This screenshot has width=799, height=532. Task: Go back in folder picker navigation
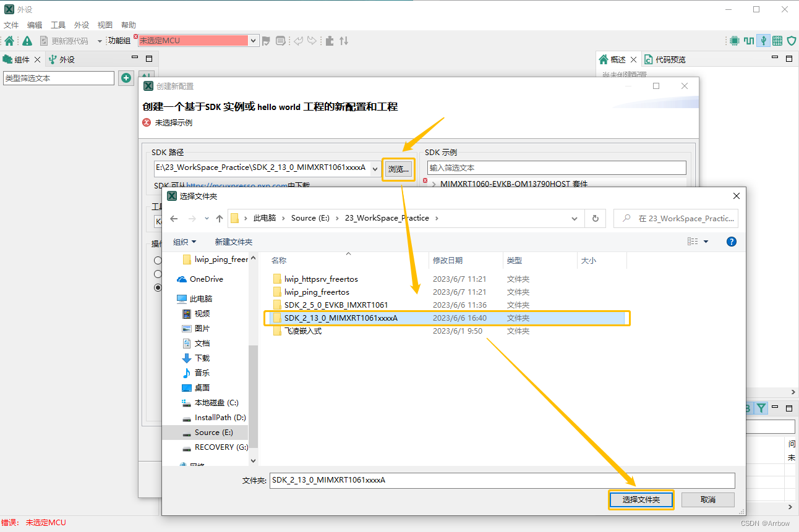click(x=174, y=218)
